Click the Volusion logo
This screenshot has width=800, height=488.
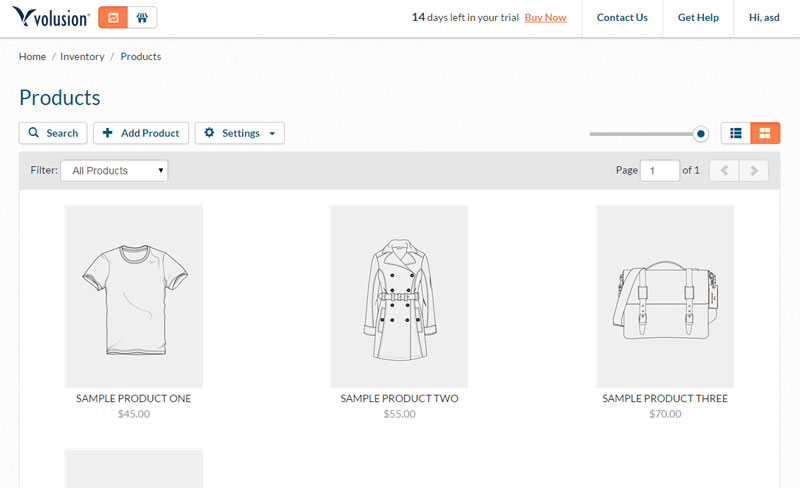tap(51, 17)
